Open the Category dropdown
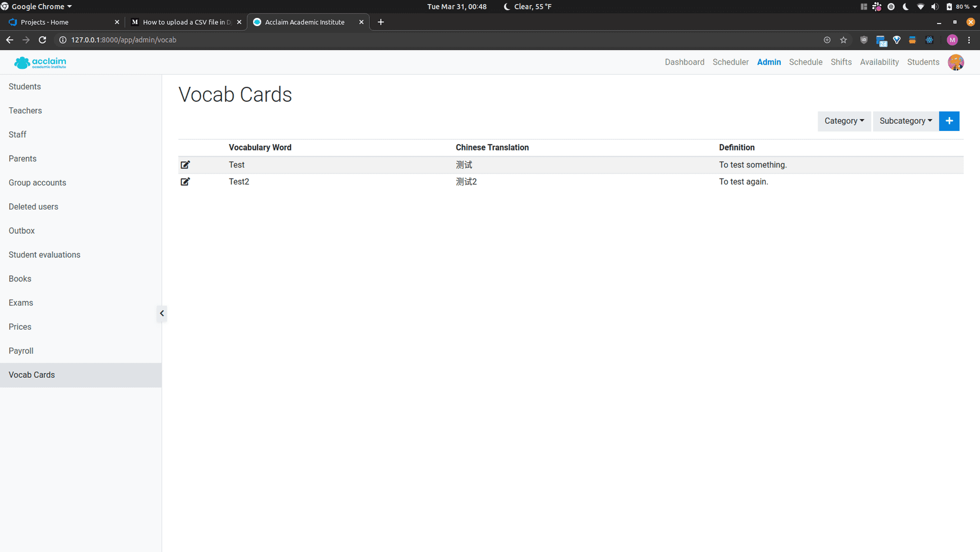980x552 pixels. click(x=843, y=121)
